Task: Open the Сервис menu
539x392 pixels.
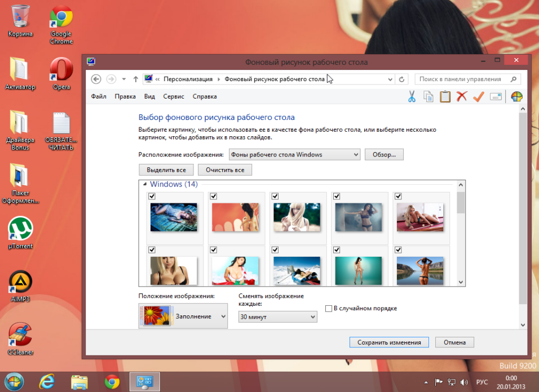Action: click(x=174, y=96)
